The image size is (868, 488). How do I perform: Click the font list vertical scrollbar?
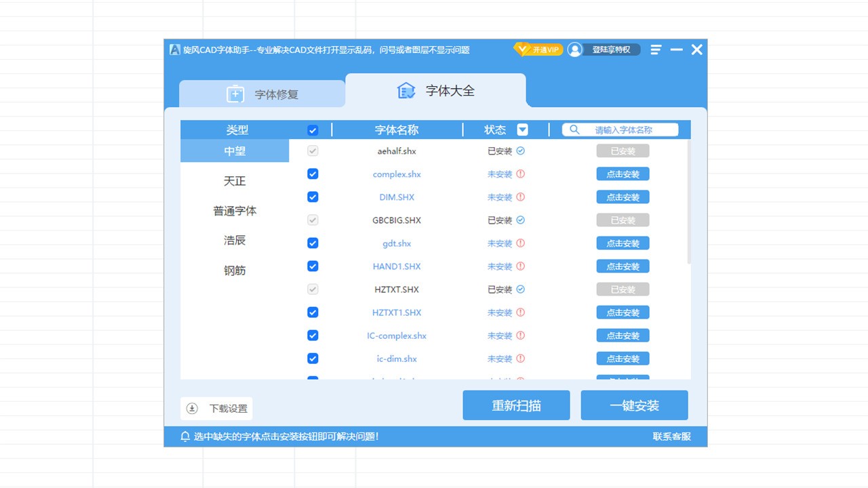coord(689,201)
